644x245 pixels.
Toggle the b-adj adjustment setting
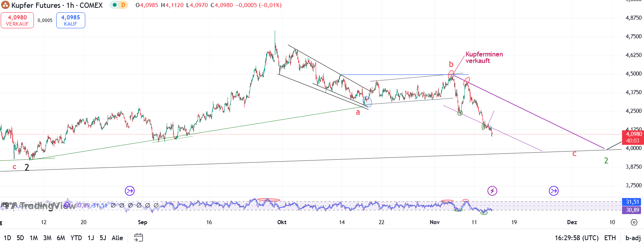click(x=633, y=238)
